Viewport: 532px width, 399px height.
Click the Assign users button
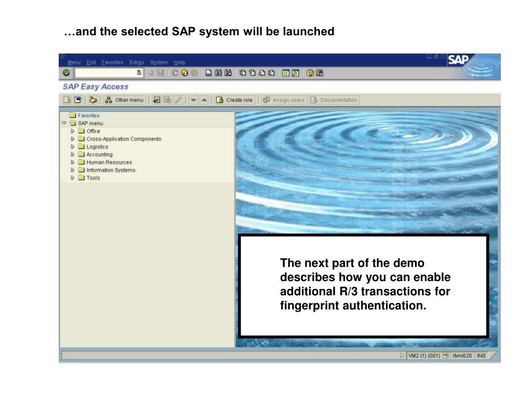[284, 100]
